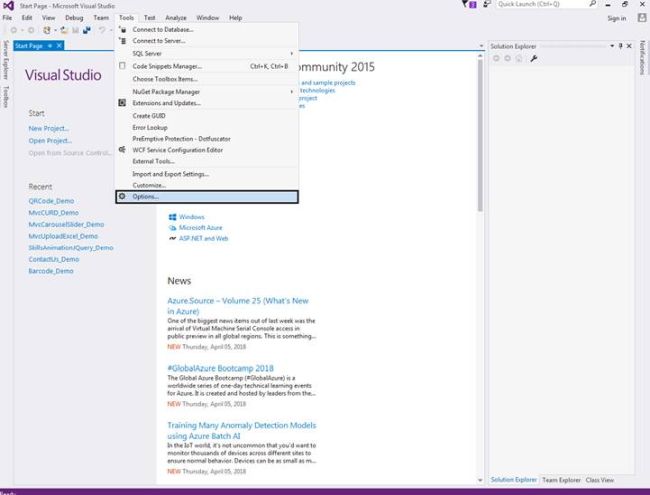Click the WCF Service Configuration Editor icon
Viewport: 650px width, 495px height.
coord(122,150)
